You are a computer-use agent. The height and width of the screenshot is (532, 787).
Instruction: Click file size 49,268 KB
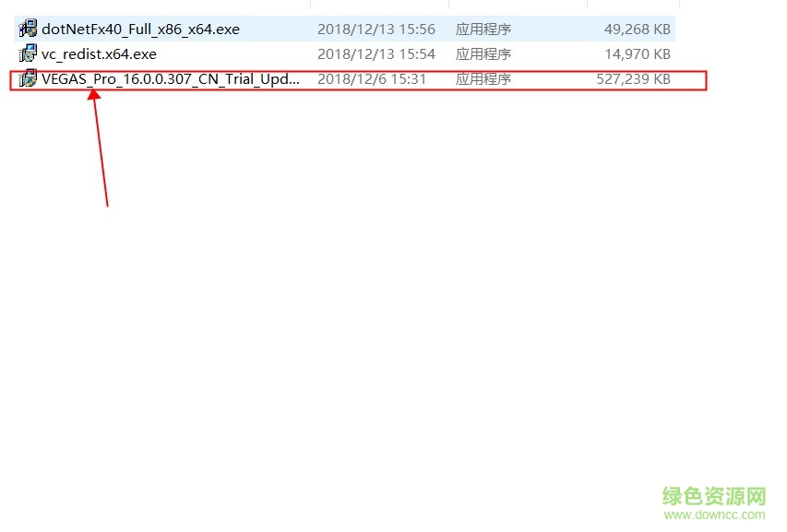click(637, 30)
